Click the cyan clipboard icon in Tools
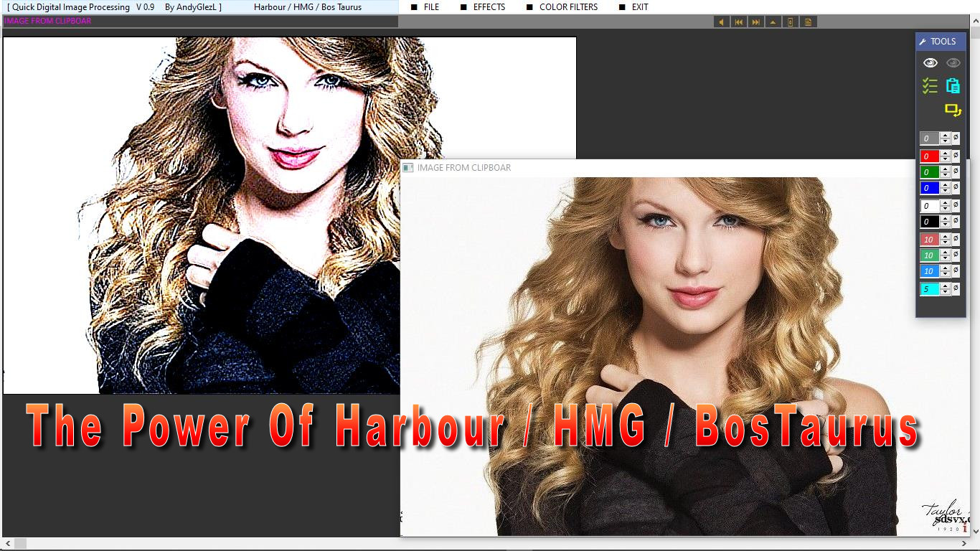Image resolution: width=980 pixels, height=551 pixels. (953, 86)
